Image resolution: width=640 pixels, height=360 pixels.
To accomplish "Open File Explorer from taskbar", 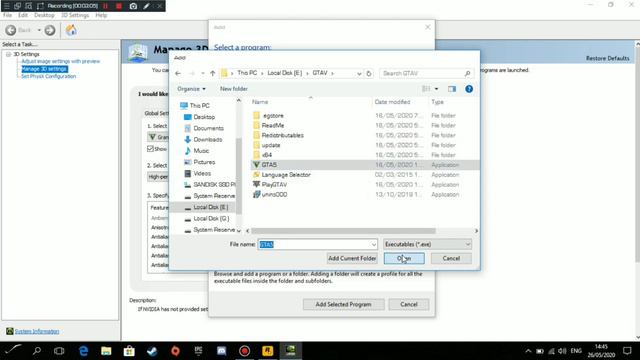I will click(106, 351).
